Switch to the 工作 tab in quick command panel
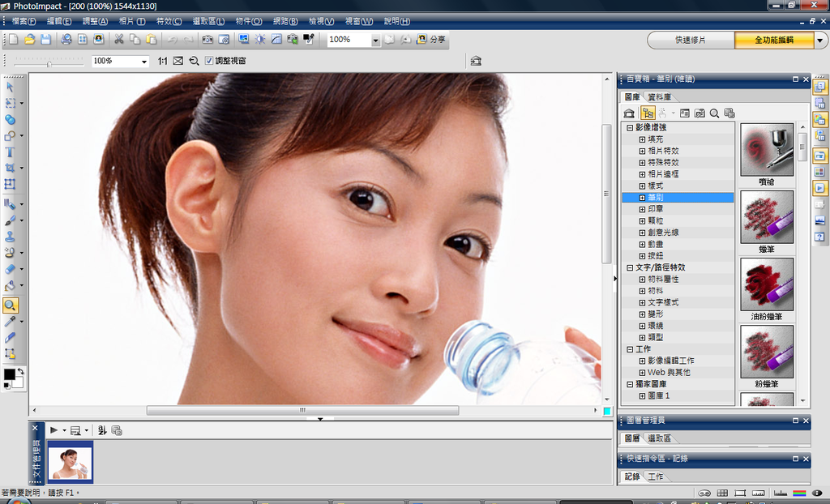This screenshot has width=830, height=504. pos(655,476)
